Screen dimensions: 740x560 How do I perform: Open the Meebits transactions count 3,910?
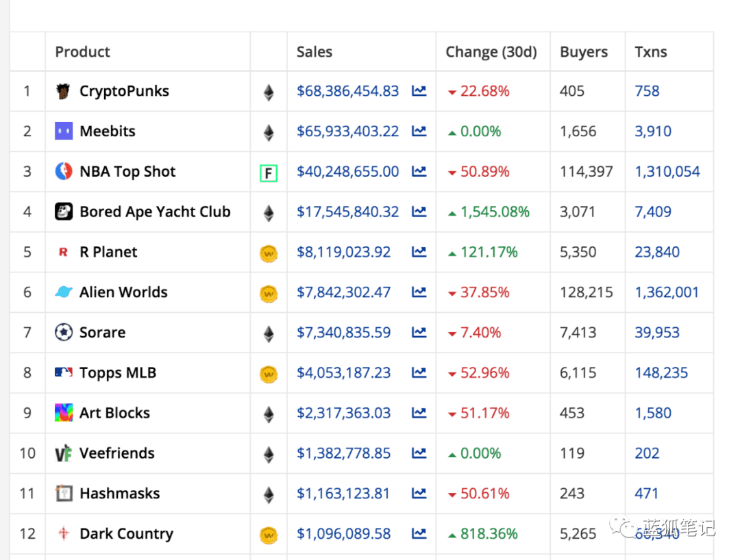(x=653, y=131)
